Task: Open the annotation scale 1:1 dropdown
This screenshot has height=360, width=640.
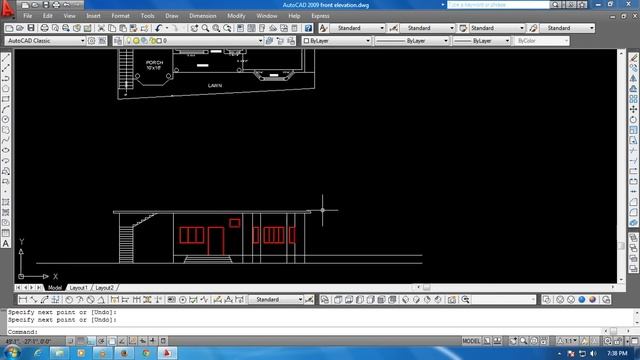Action: [x=568, y=341]
